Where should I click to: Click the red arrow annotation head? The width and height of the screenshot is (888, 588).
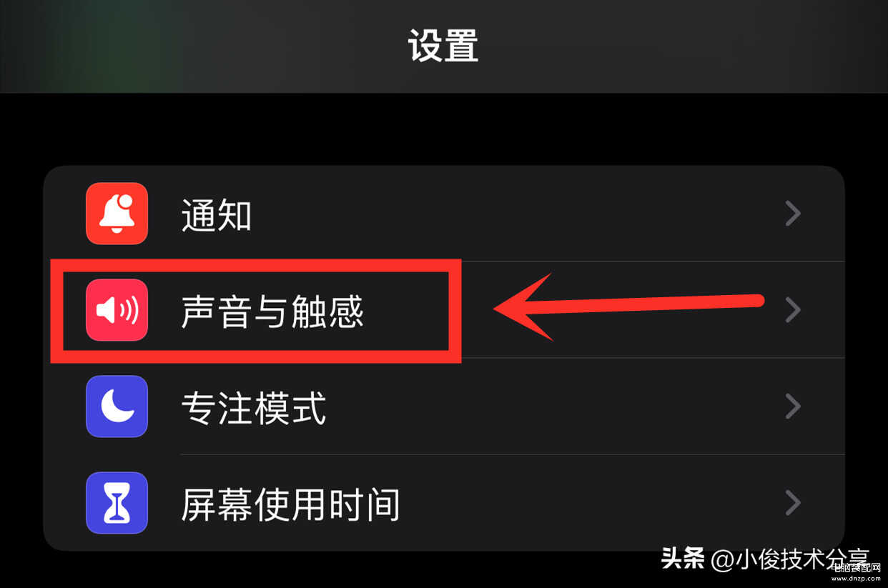point(524,308)
